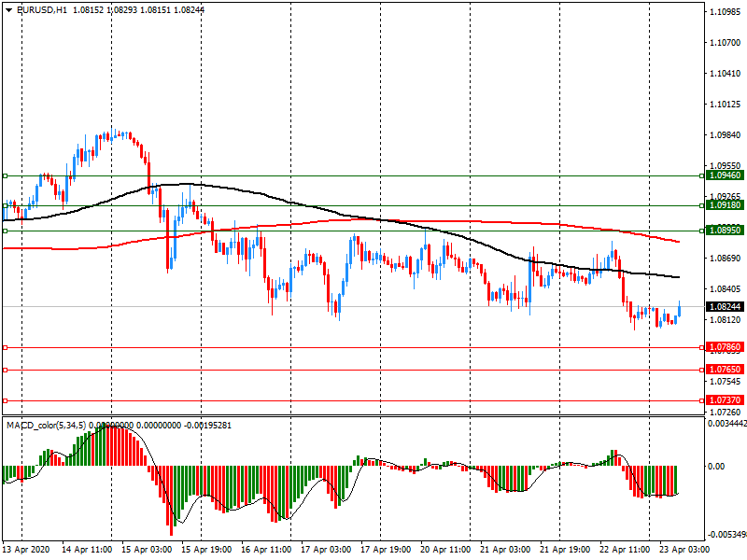Click the 1.10125 price scale value
Image resolution: width=747 pixels, height=560 pixels.
coord(726,105)
